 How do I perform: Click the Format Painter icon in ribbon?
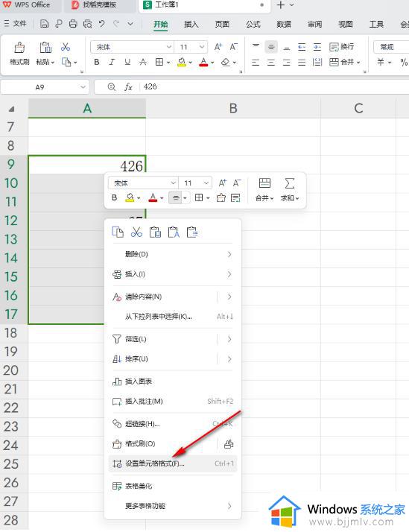19,47
